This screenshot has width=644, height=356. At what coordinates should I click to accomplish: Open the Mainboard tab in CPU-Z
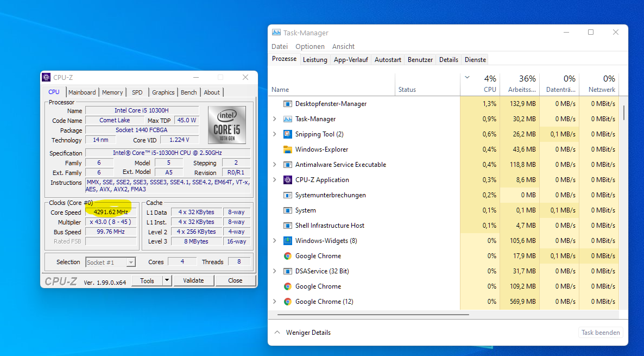click(x=82, y=92)
